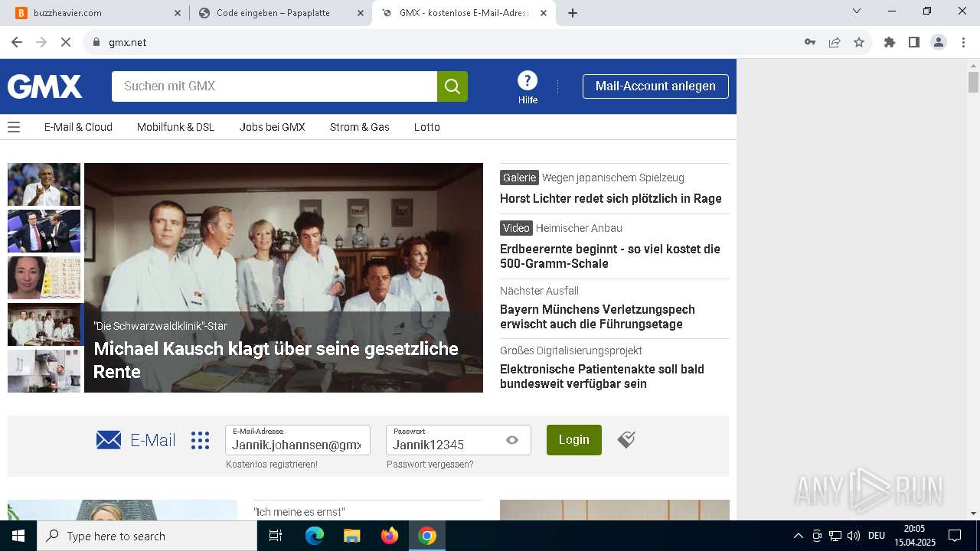Open Task View on the taskbar
980x551 pixels.
point(276,536)
